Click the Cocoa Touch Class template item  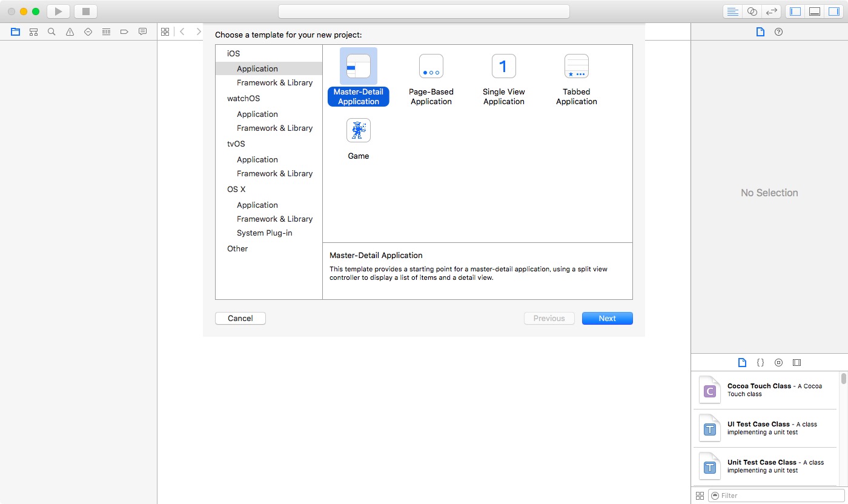click(x=765, y=390)
